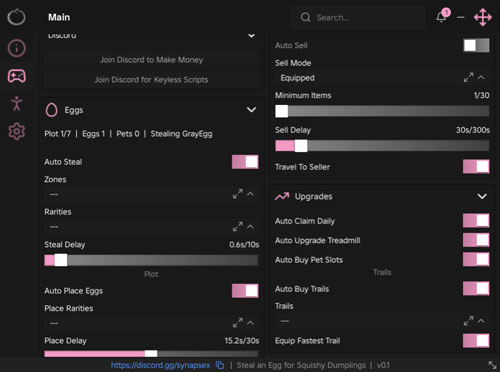Click the pink move arrows icon
The width and height of the screenshot is (500, 372).
[x=483, y=17]
